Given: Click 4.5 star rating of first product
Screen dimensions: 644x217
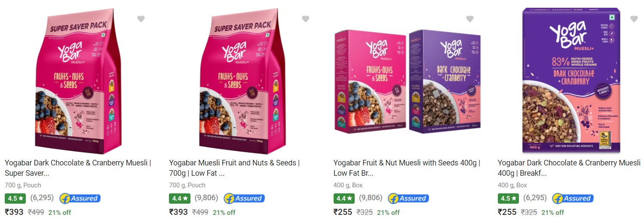Looking at the screenshot, I should tap(15, 199).
